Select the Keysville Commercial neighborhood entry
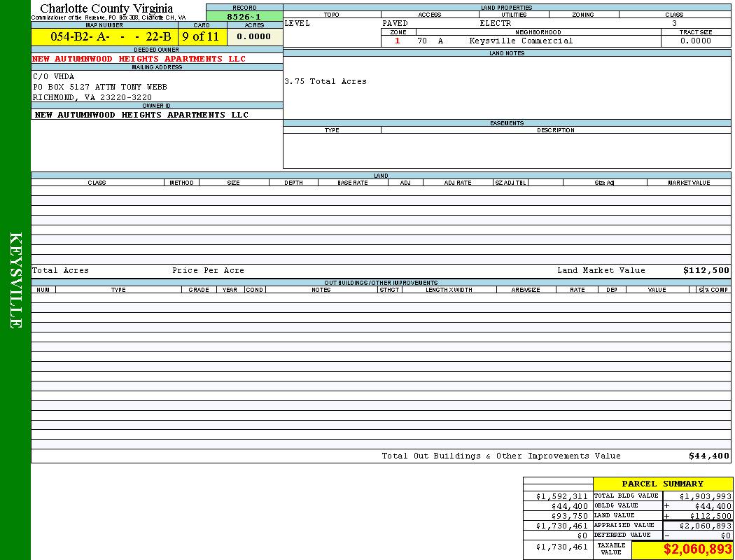The width and height of the screenshot is (735, 560). tap(521, 41)
